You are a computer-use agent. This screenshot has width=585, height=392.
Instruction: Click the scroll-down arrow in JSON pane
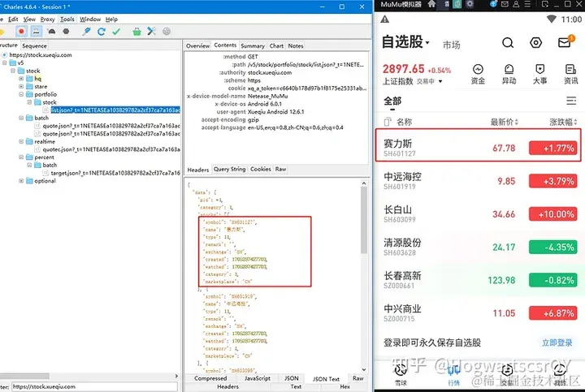(x=364, y=369)
